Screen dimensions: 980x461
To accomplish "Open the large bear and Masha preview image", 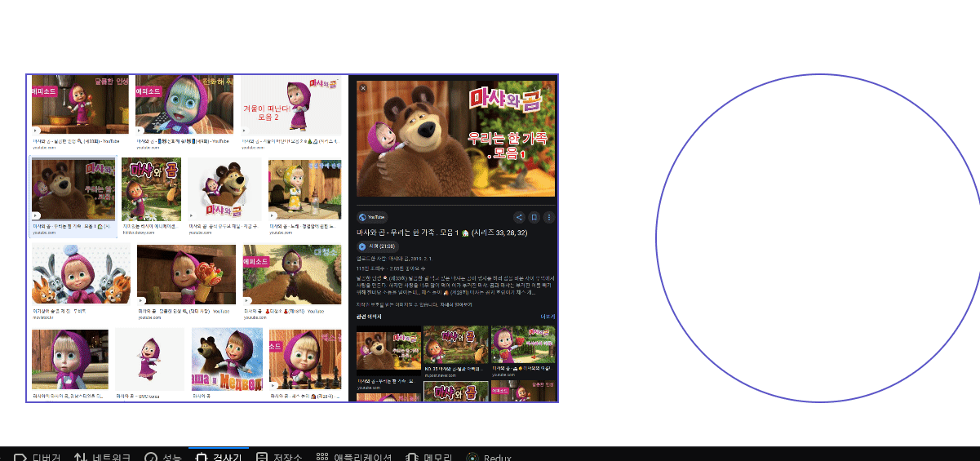I will tap(455, 138).
